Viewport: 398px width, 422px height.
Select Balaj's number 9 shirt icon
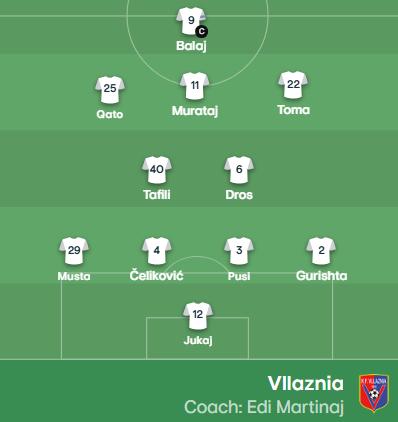191,21
